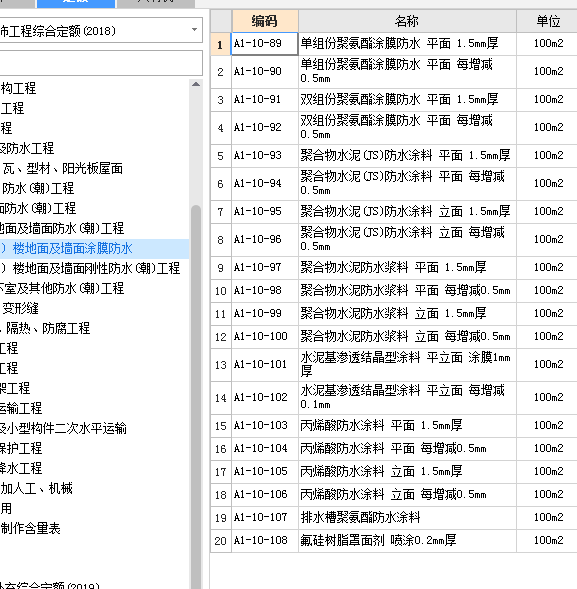577x589 pixels.
Task: Select code cell A1-10-93
Action: coord(265,156)
